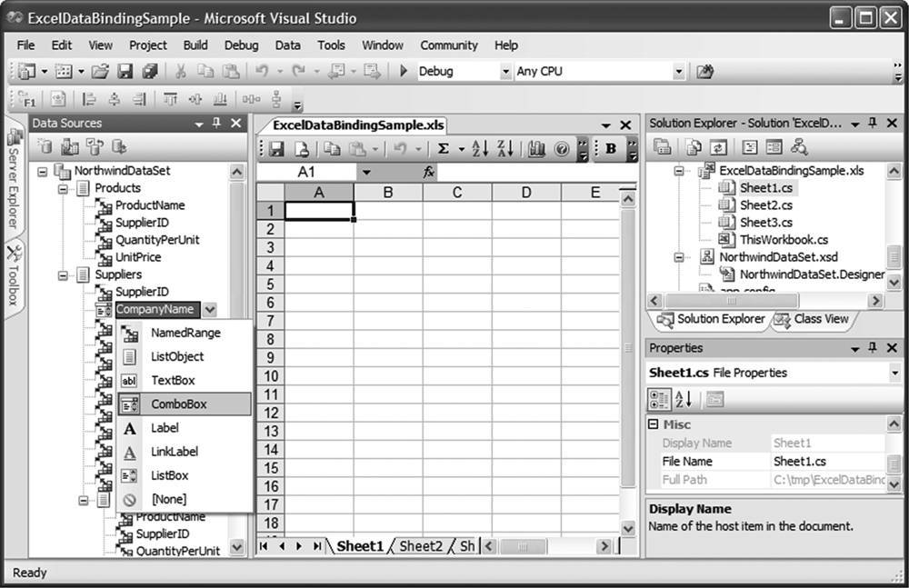Screen dimensions: 909x588
Task: Select Sheet1.cs in Solution Explorer
Action: [x=765, y=188]
